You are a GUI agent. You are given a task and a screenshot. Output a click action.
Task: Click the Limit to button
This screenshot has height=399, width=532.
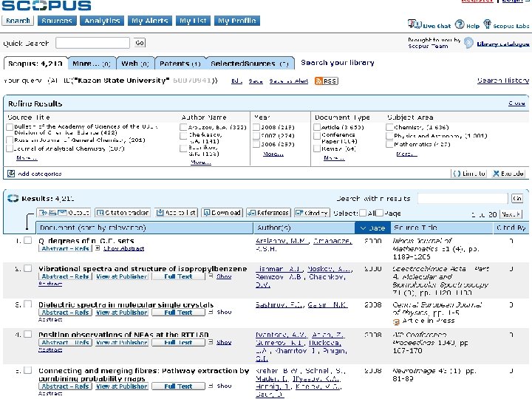[x=470, y=174]
